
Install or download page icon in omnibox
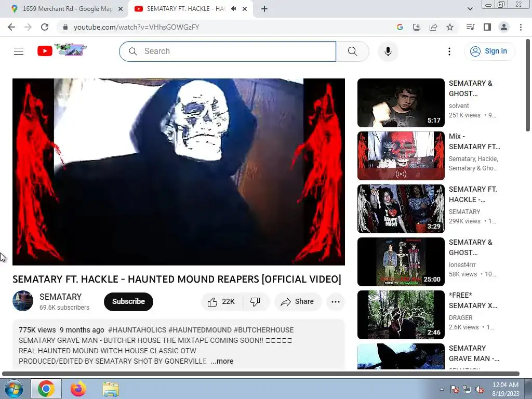pos(417,27)
